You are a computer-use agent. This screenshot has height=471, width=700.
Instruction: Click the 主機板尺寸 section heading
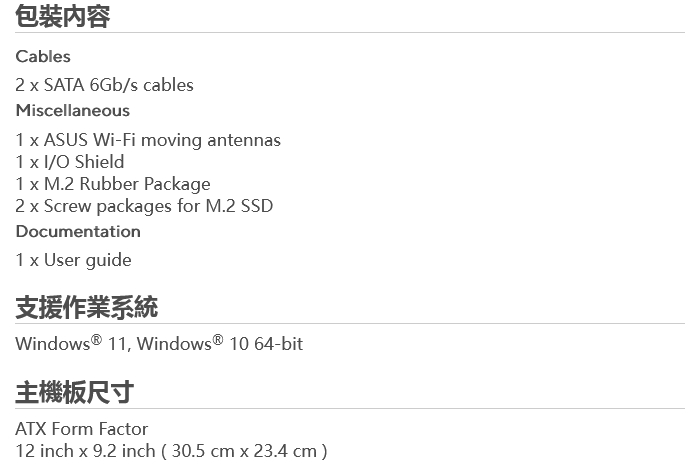(74, 392)
